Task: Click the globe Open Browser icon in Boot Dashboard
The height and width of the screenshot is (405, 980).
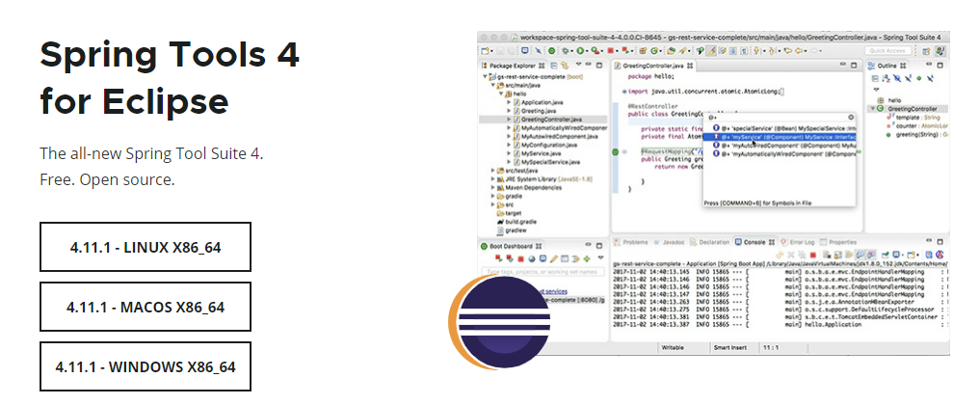Action: [532, 258]
